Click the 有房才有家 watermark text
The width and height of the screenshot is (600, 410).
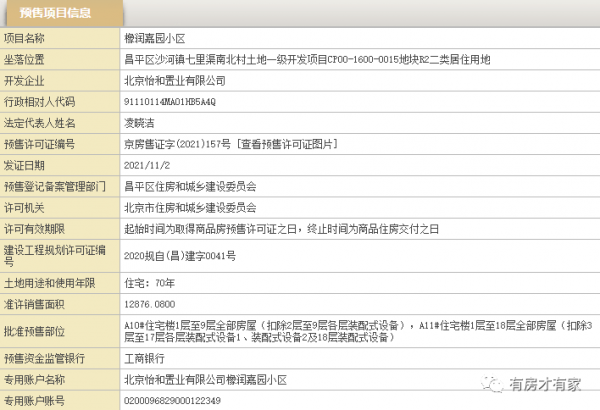(544, 384)
